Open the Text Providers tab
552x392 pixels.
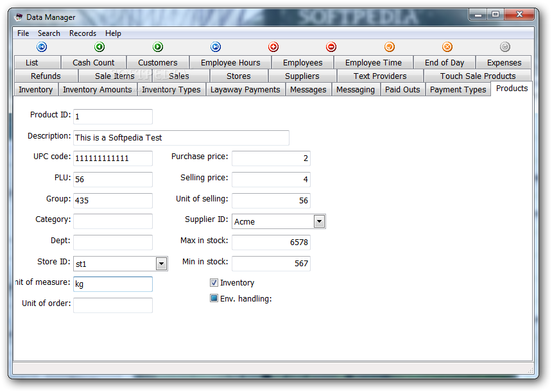380,76
